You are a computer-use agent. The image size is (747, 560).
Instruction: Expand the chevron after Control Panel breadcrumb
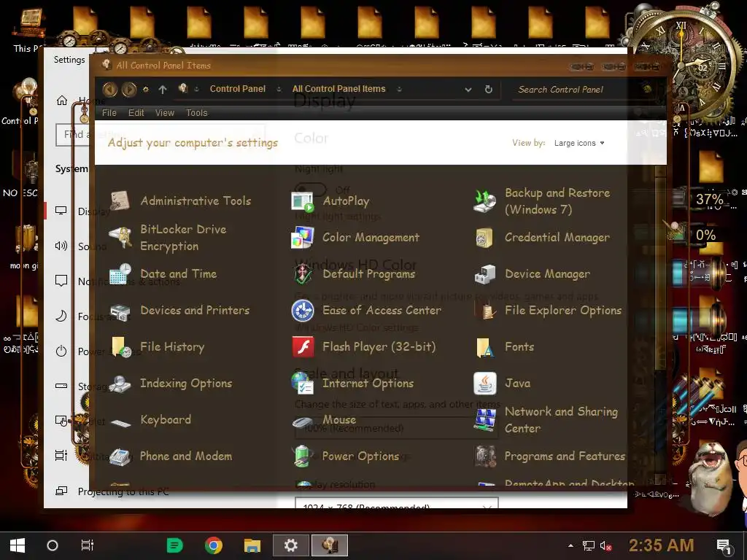(279, 89)
